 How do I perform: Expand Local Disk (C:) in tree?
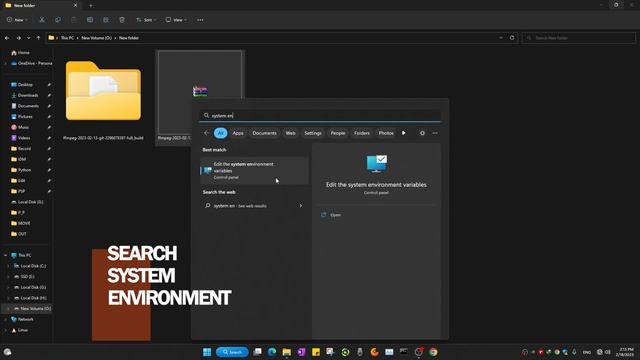coord(8,266)
